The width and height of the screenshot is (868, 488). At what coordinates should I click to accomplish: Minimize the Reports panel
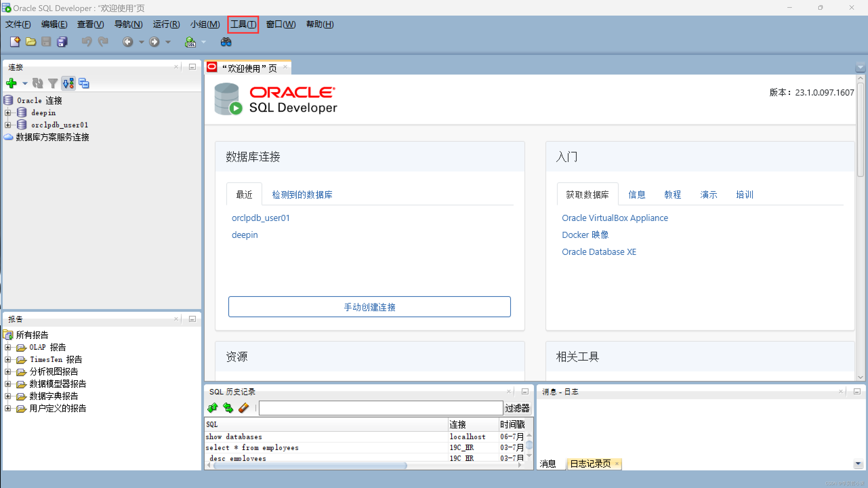(192, 319)
